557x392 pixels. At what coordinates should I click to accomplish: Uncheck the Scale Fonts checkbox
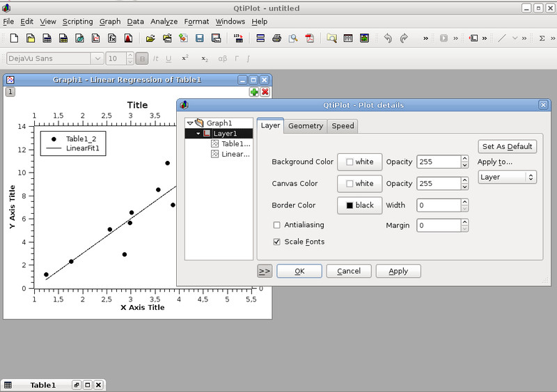[276, 242]
